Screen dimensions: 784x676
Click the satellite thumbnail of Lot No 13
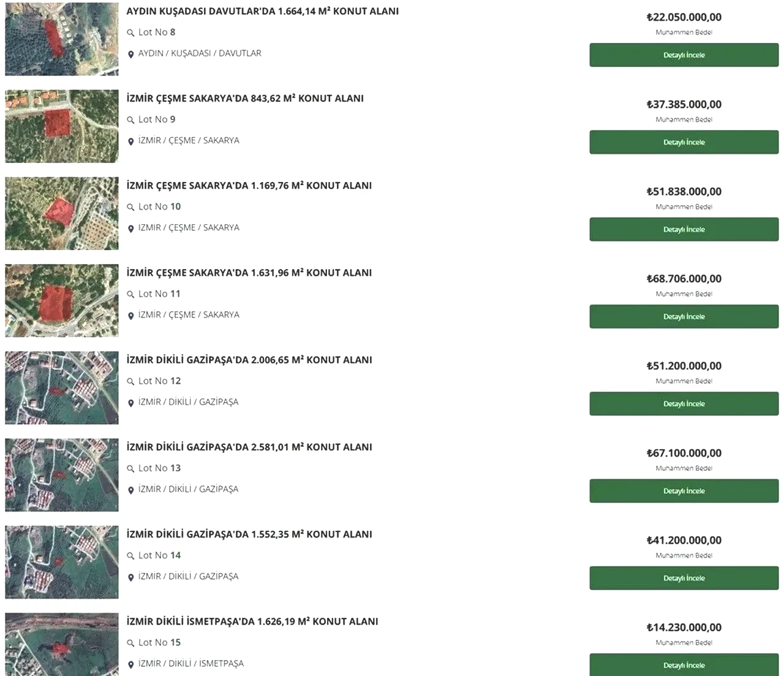click(x=62, y=475)
